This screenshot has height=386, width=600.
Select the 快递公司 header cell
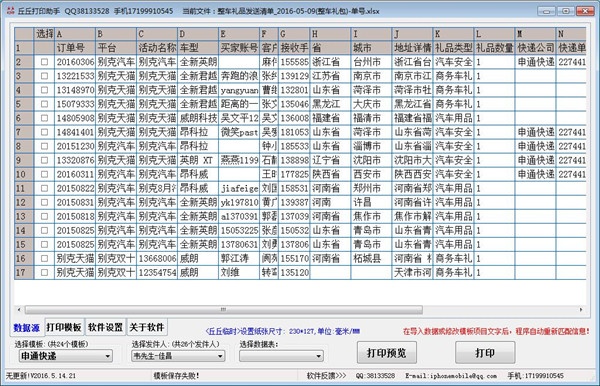(536, 48)
